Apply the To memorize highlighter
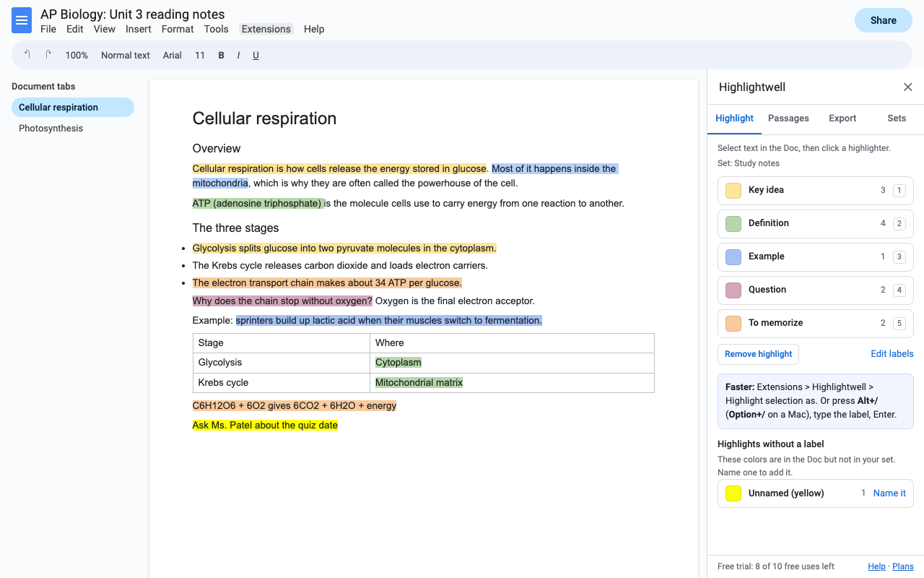924x578 pixels. click(x=816, y=323)
